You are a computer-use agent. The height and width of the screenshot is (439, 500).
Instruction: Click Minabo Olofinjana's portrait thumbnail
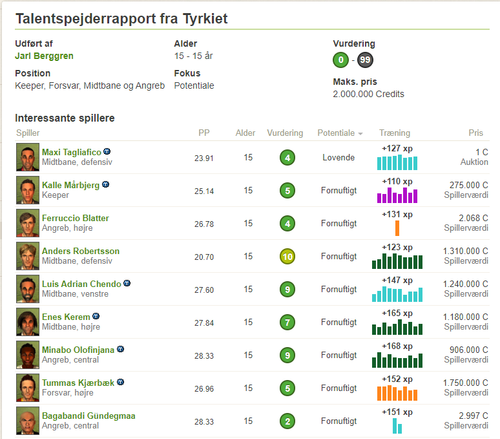(28, 355)
